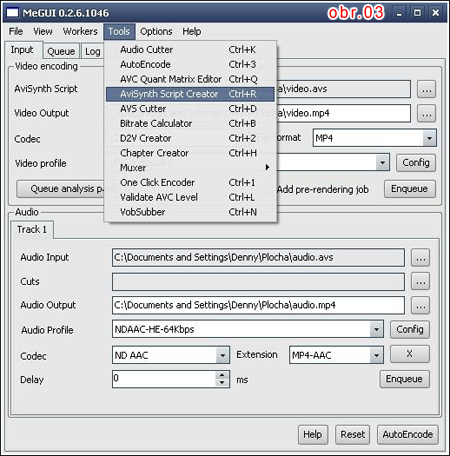Select the Track 1 audio tab
This screenshot has width=450, height=456.
pyautogui.click(x=32, y=230)
